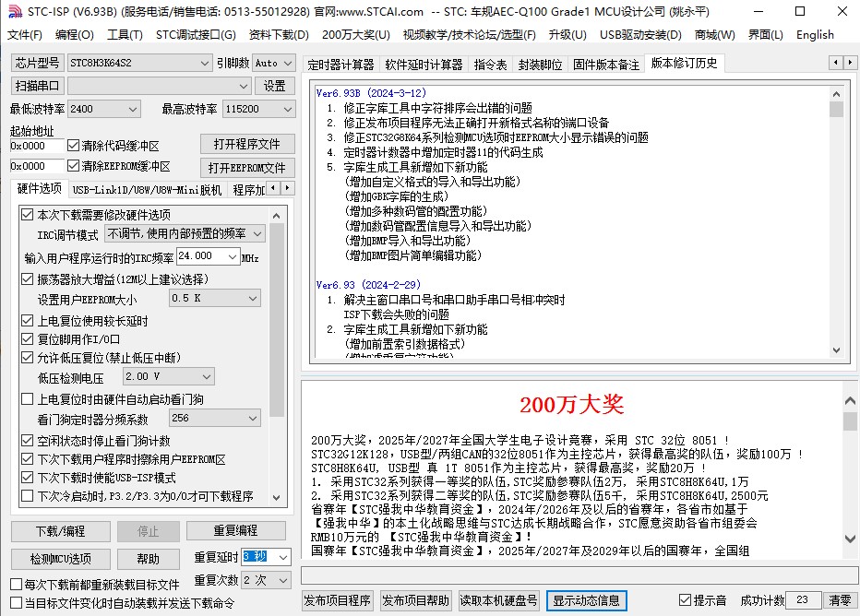
Task: Enable 每次下载前都重新装载目标文件
Action: pos(17,585)
